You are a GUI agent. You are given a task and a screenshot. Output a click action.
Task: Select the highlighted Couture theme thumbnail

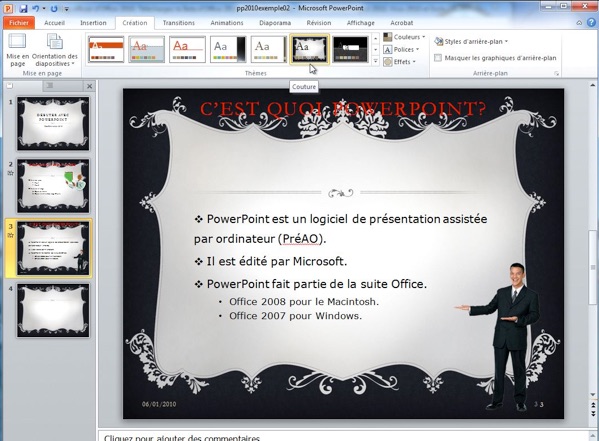(309, 49)
